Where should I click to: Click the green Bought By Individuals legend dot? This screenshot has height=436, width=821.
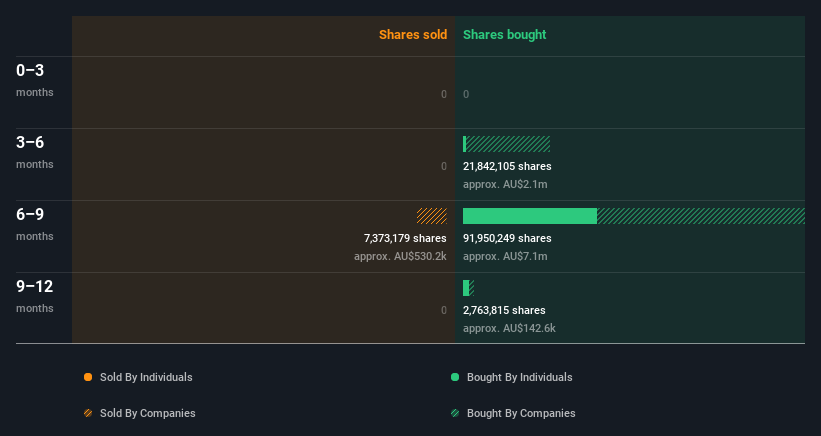point(455,377)
